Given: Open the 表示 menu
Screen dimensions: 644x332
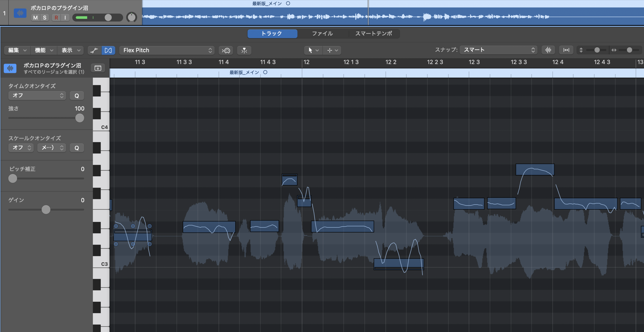Looking at the screenshot, I should [70, 50].
